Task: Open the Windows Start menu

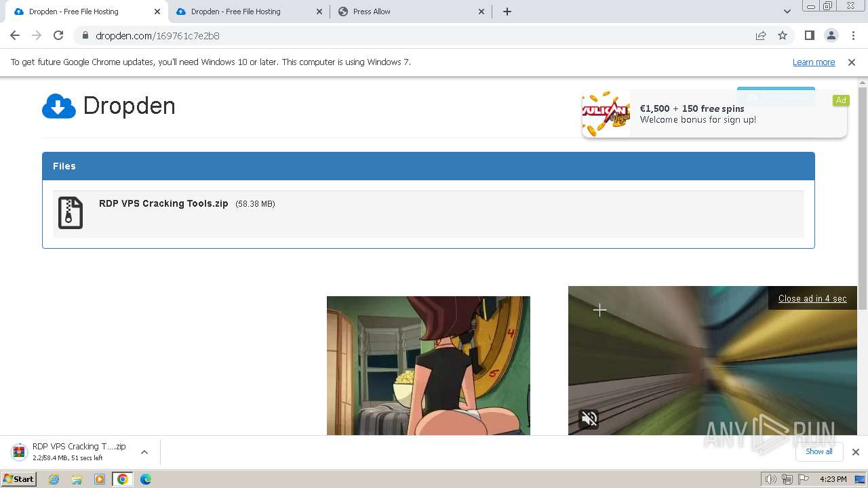Action: (18, 479)
